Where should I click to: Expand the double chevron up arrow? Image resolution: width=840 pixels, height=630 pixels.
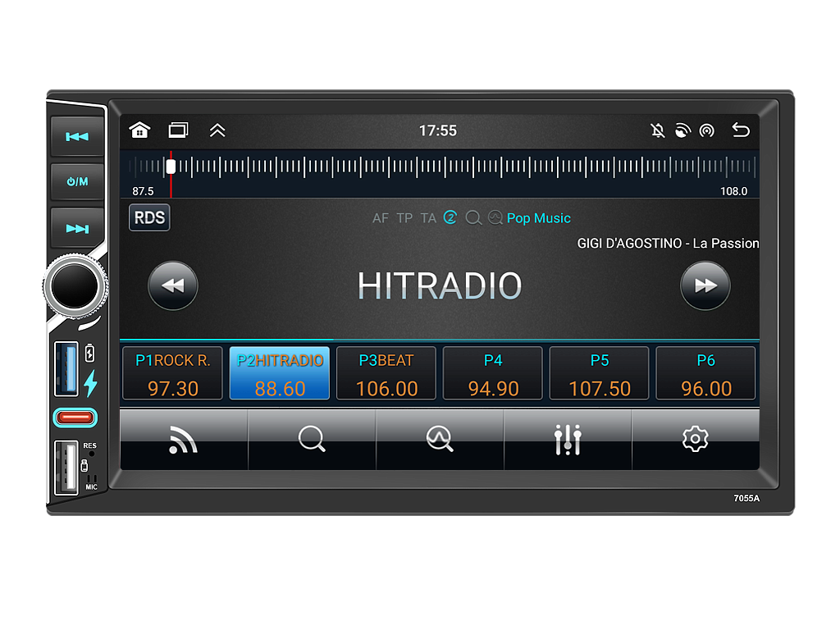point(217,130)
